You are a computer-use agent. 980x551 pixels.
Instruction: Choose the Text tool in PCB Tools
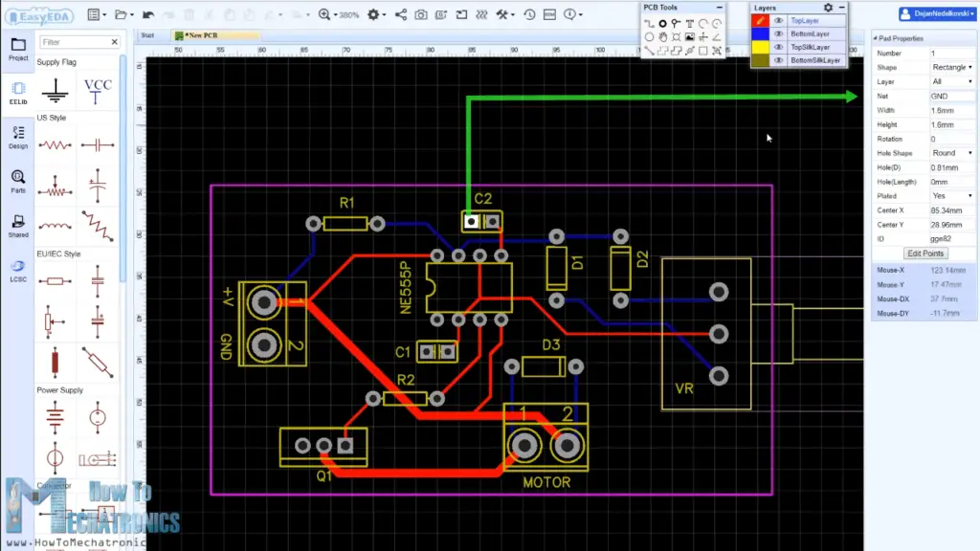pyautogui.click(x=690, y=22)
